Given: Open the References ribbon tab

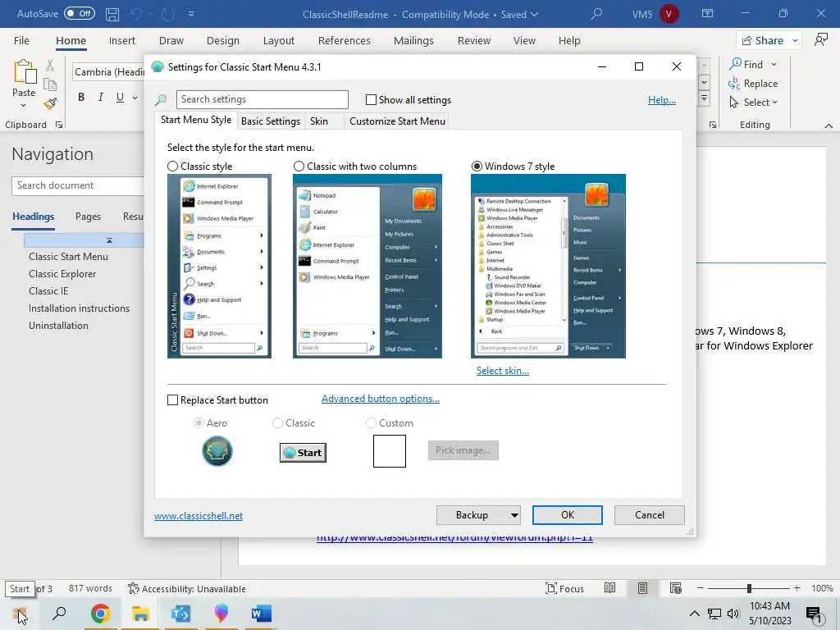Looking at the screenshot, I should [345, 41].
